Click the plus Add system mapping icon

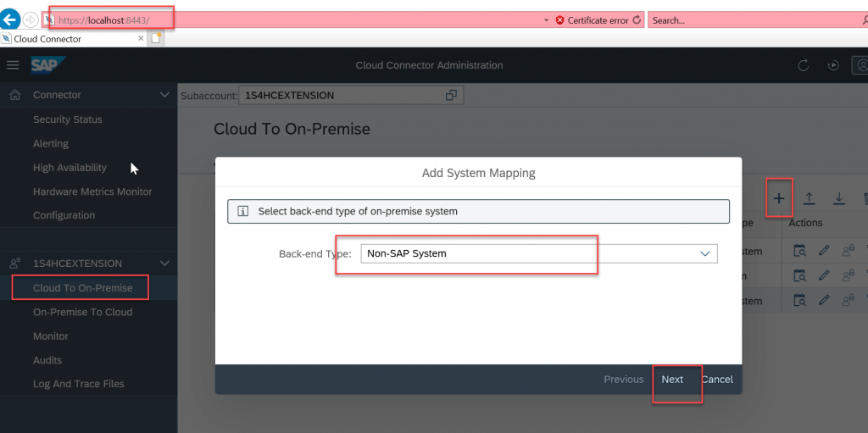tap(779, 199)
